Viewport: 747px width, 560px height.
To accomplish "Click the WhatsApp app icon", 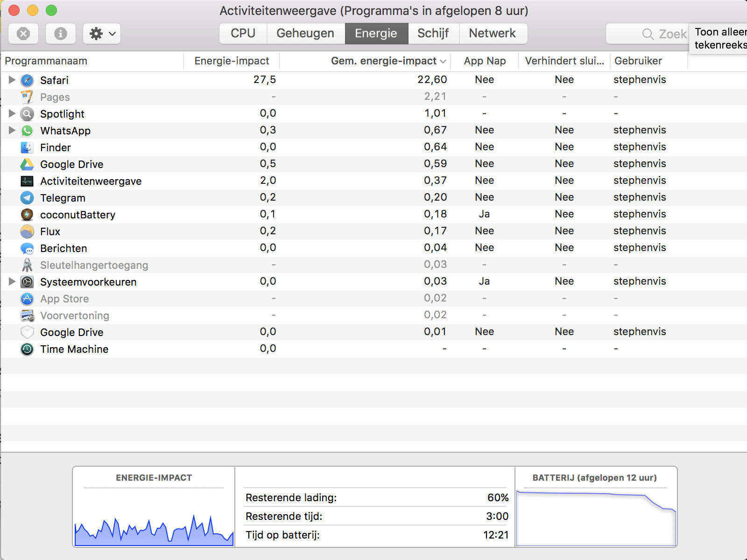I will [27, 131].
